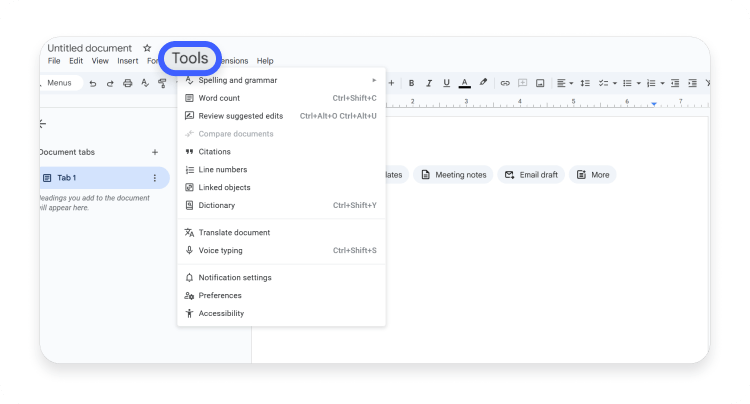Select Line numbers option
This screenshot has width=750, height=404.
(281, 169)
